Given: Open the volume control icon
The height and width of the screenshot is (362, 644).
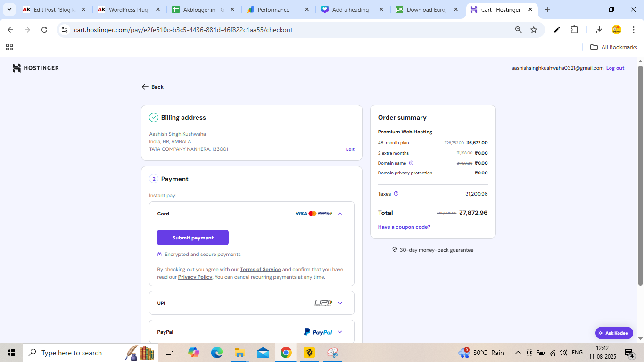Looking at the screenshot, I should point(563,353).
